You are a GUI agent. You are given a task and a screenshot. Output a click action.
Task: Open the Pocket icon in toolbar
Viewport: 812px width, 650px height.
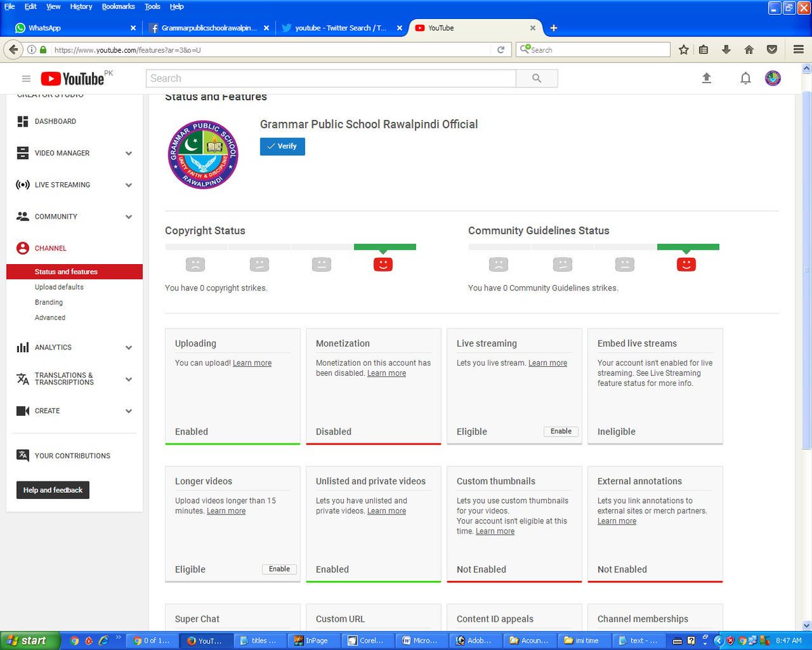pos(771,49)
